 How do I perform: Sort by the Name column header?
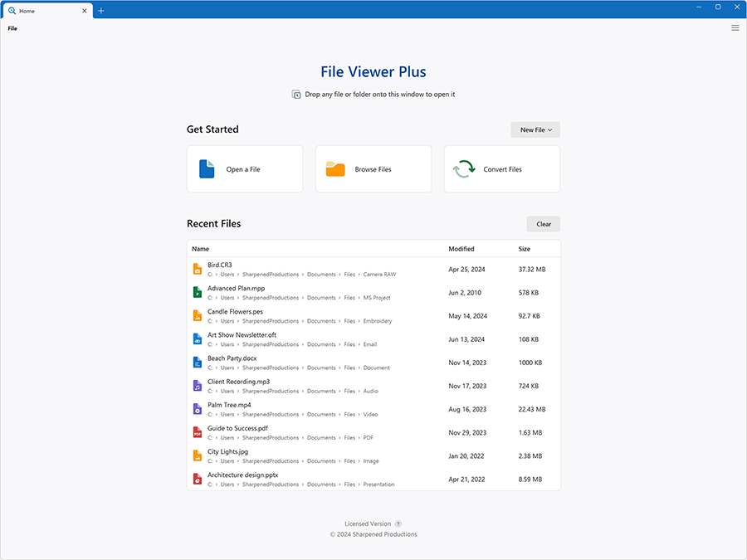[201, 249]
